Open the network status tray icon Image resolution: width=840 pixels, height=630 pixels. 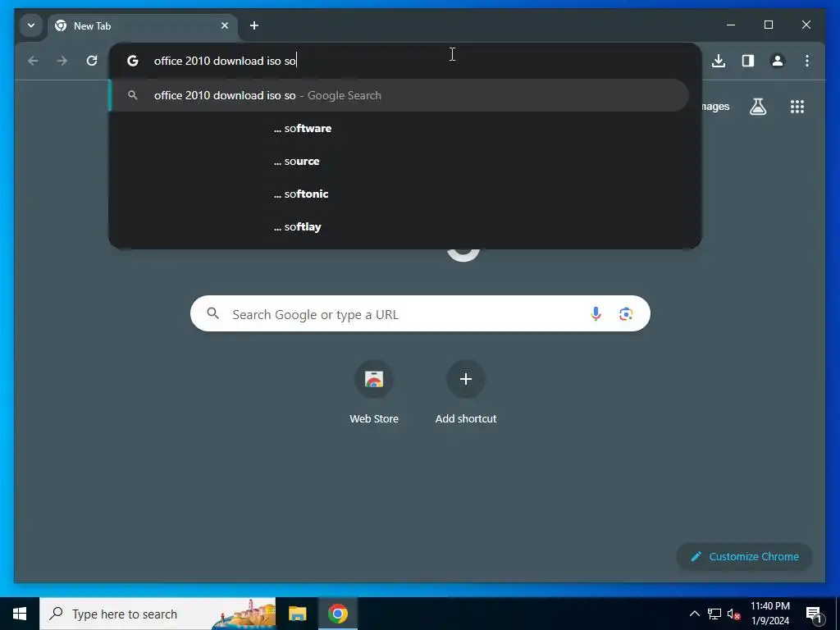(714, 614)
